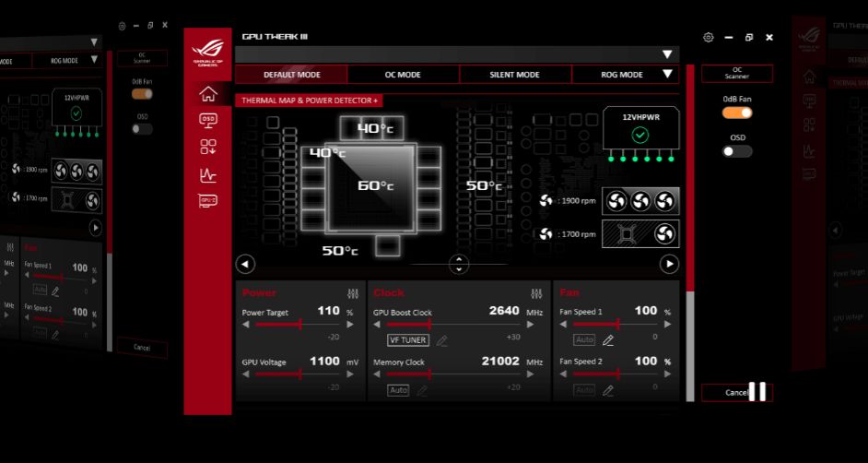
Task: Increase GPU Boost Clock with right arrow
Action: click(x=531, y=325)
